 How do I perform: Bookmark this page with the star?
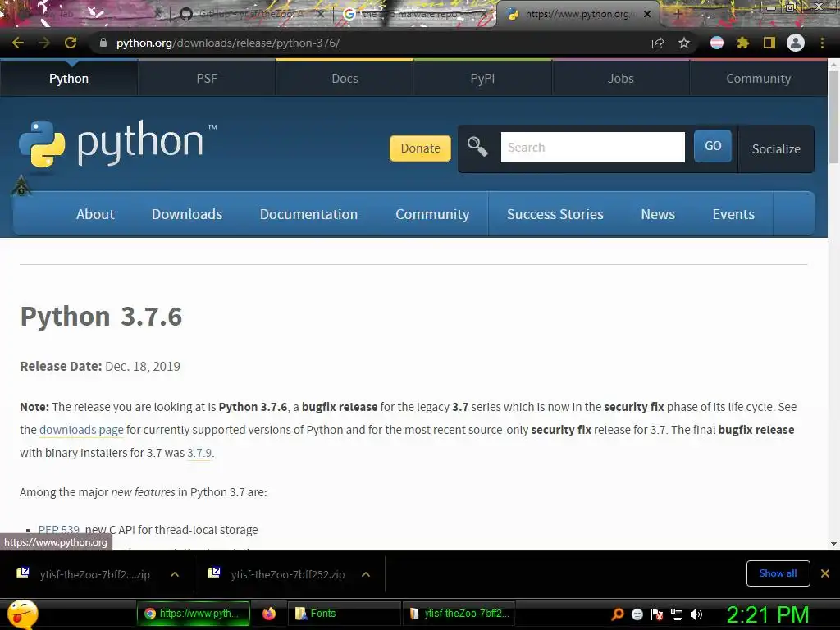(684, 43)
